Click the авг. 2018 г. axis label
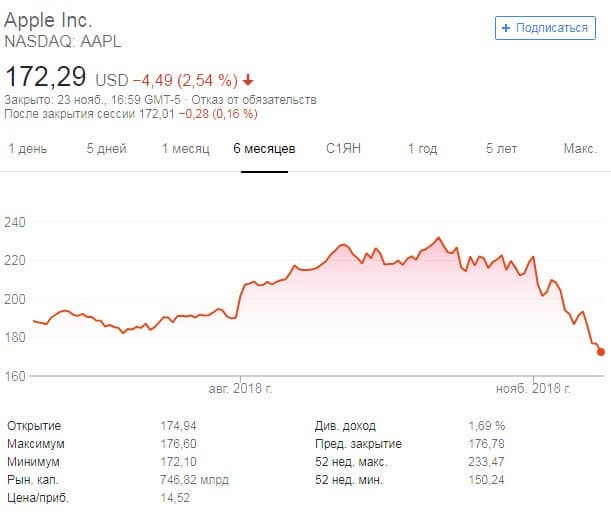The height and width of the screenshot is (512, 611). [x=241, y=389]
